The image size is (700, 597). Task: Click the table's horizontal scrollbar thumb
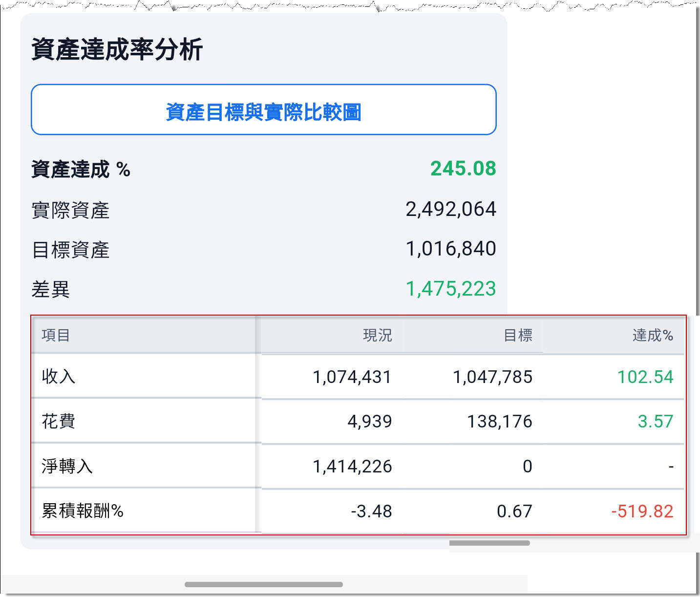pos(489,543)
